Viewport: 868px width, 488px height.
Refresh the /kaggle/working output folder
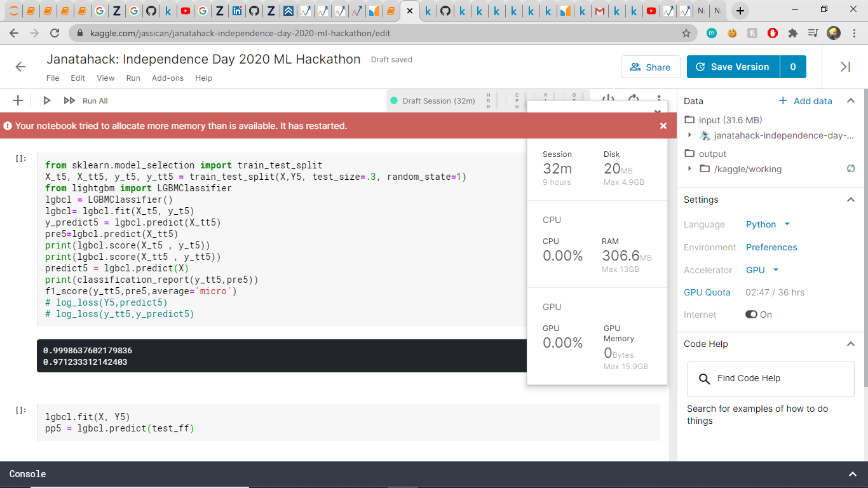(x=851, y=169)
